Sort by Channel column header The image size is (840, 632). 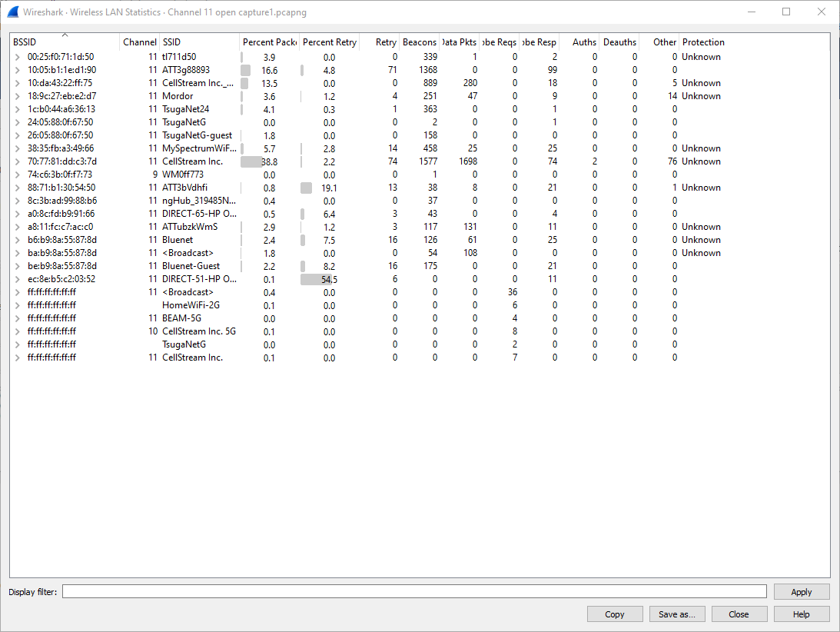point(139,42)
